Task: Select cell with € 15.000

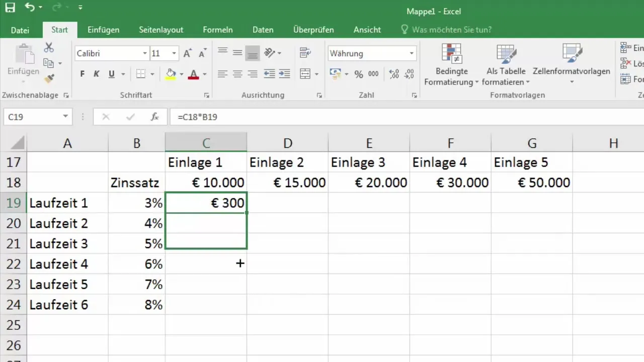Action: (288, 183)
